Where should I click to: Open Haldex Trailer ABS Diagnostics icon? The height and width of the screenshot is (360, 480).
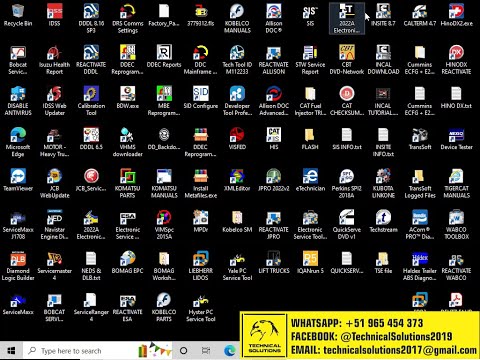pyautogui.click(x=420, y=266)
